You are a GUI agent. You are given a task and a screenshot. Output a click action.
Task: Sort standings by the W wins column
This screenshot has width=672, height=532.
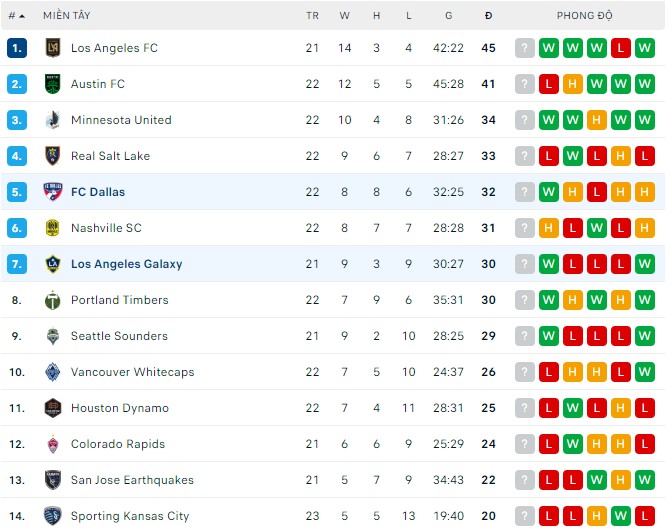[344, 16]
